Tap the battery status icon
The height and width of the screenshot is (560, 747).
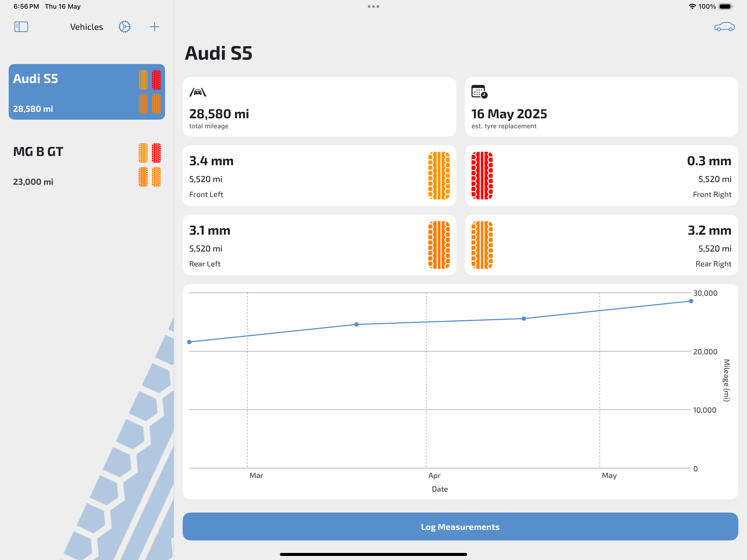coord(725,7)
